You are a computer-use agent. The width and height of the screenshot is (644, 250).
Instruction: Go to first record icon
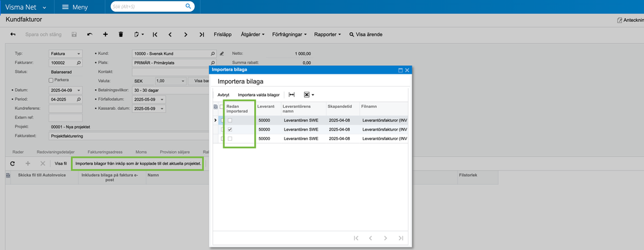[x=155, y=34]
